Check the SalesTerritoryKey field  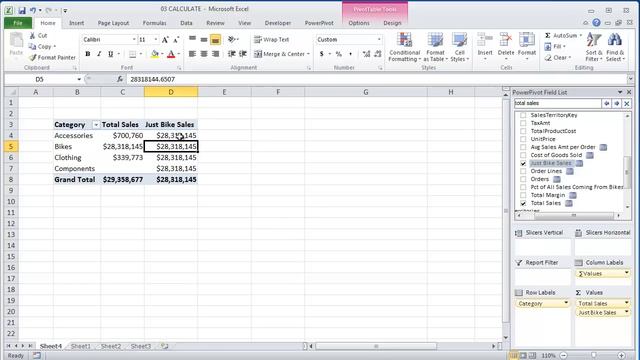(x=523, y=115)
